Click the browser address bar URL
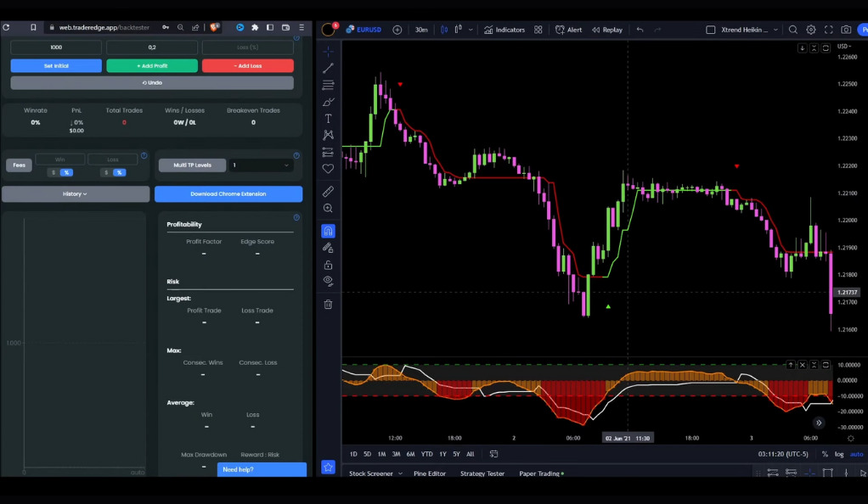 coord(104,27)
